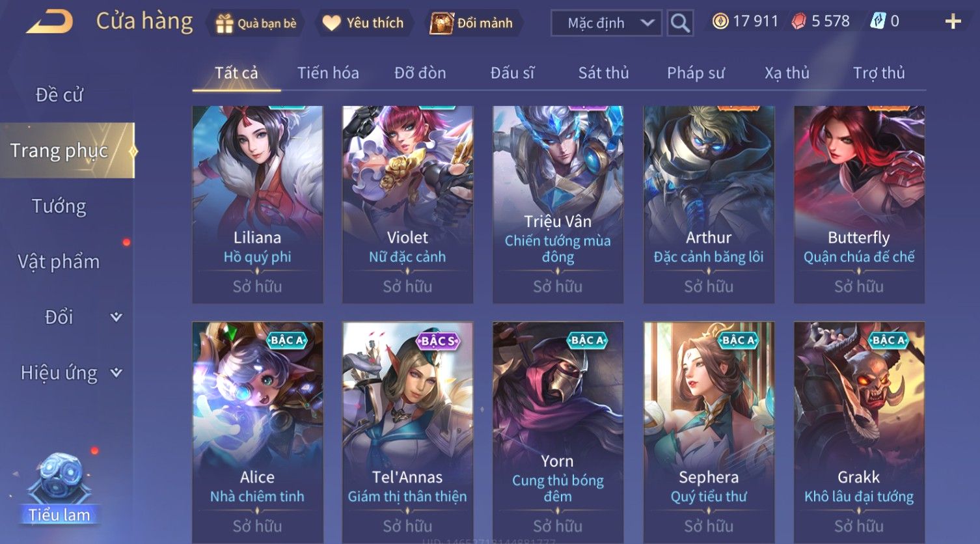Open Quà bạn bè gift icon
980x544 pixels.
(225, 23)
